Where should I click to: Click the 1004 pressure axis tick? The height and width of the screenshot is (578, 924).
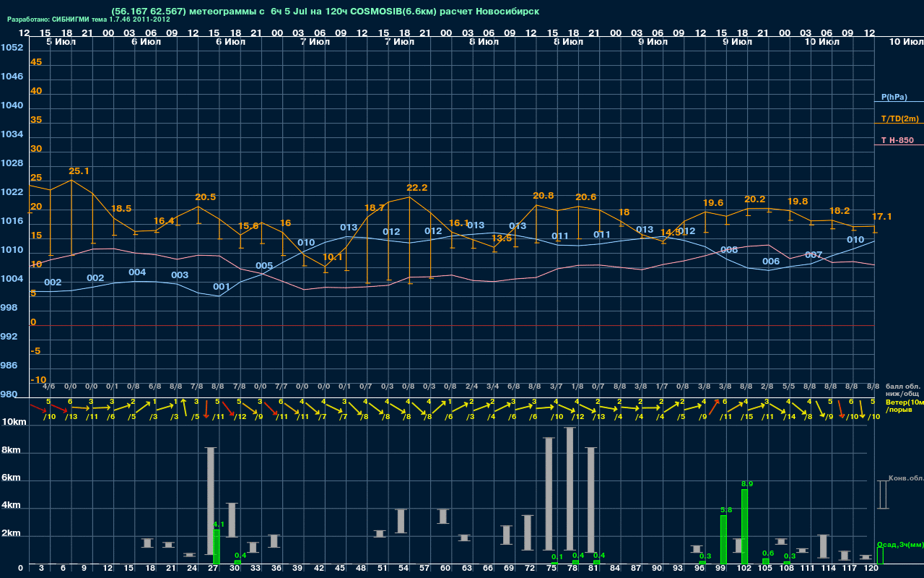[x=12, y=278]
